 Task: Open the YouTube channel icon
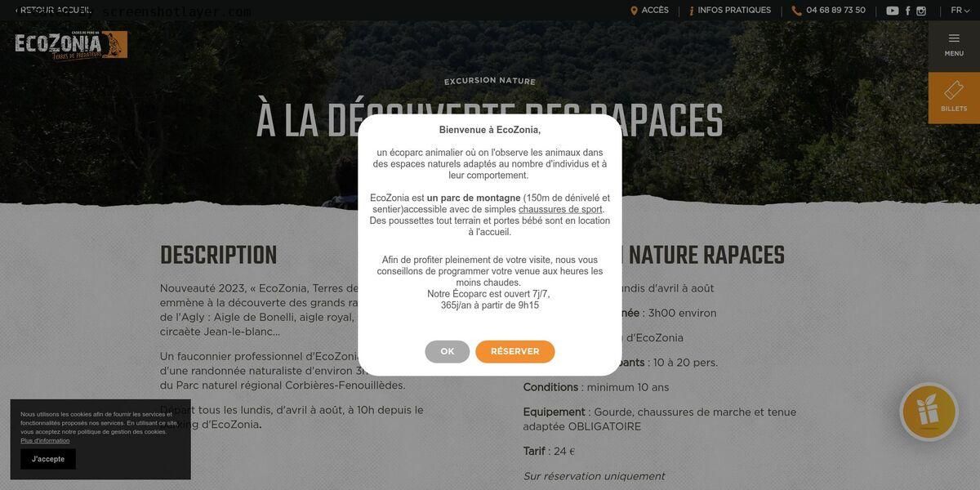coord(893,11)
